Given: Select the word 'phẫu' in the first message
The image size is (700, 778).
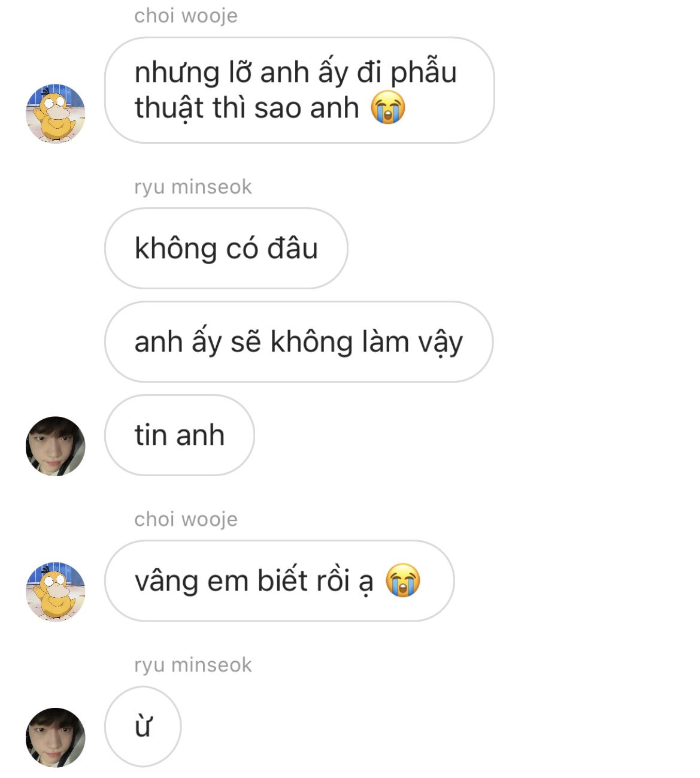Looking at the screenshot, I should pos(423,73).
